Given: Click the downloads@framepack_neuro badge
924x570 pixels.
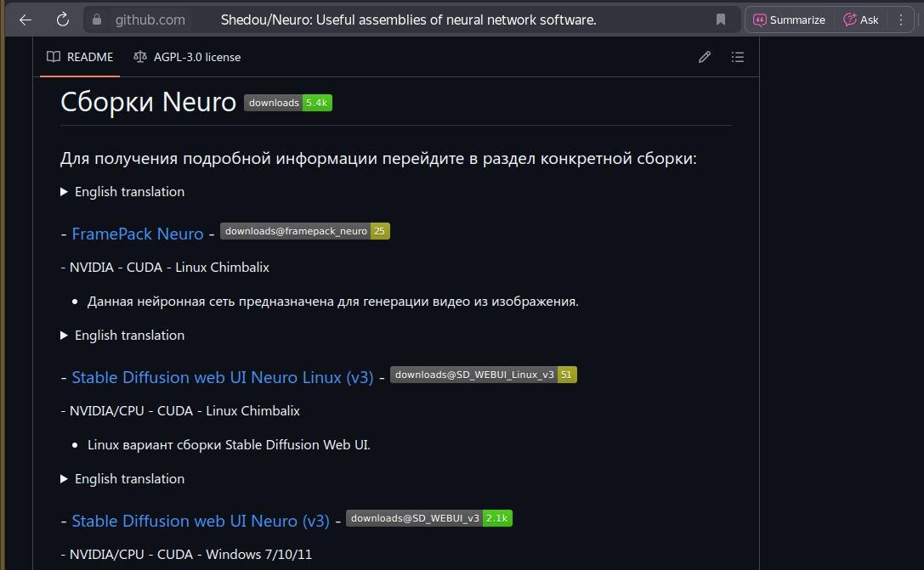Looking at the screenshot, I should 305,231.
